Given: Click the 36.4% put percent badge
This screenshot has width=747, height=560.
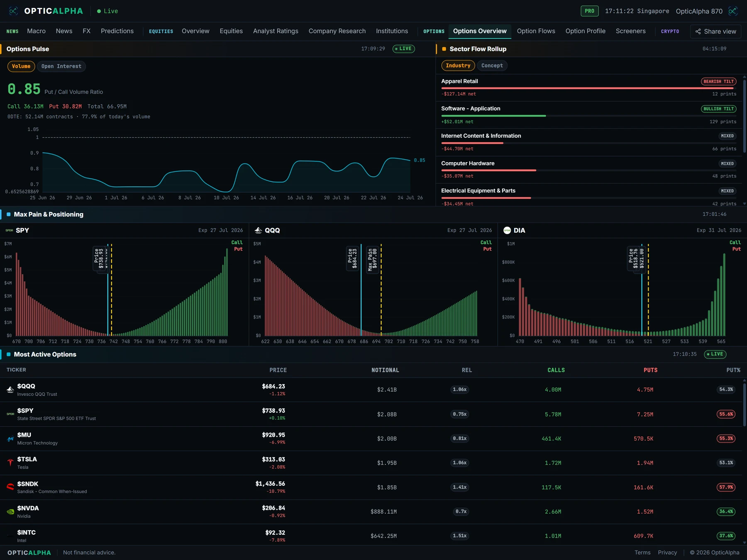Looking at the screenshot, I should (x=726, y=511).
